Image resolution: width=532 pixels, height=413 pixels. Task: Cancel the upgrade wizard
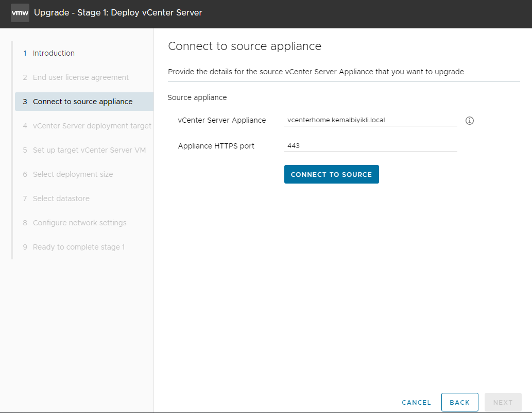click(x=416, y=403)
